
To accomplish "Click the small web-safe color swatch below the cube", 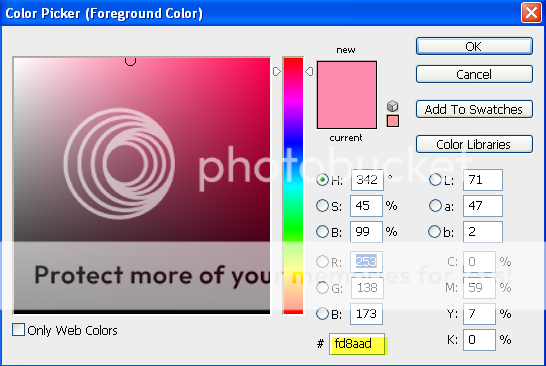I will pyautogui.click(x=393, y=121).
